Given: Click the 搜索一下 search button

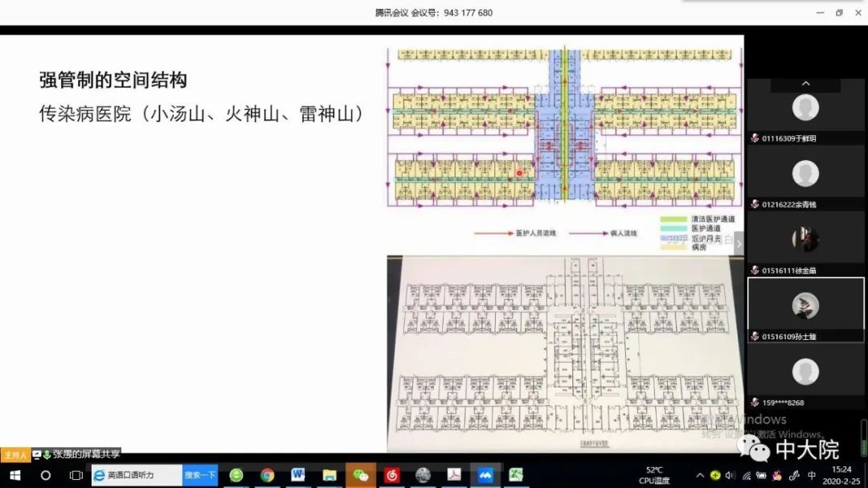Looking at the screenshot, I should coord(200,475).
